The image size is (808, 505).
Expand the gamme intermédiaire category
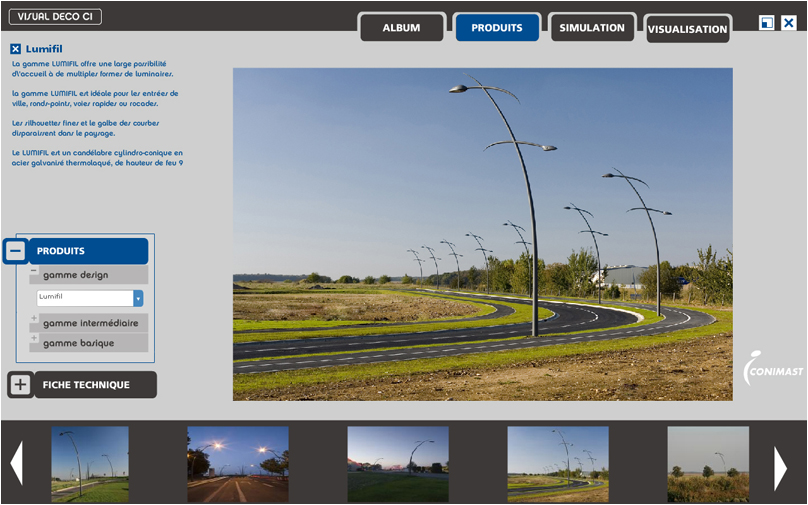(34, 320)
